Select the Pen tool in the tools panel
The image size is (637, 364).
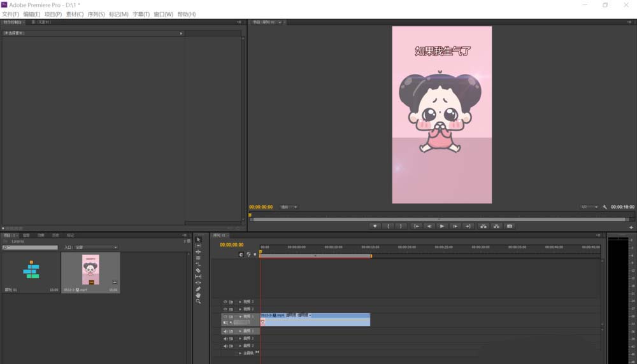coord(198,289)
